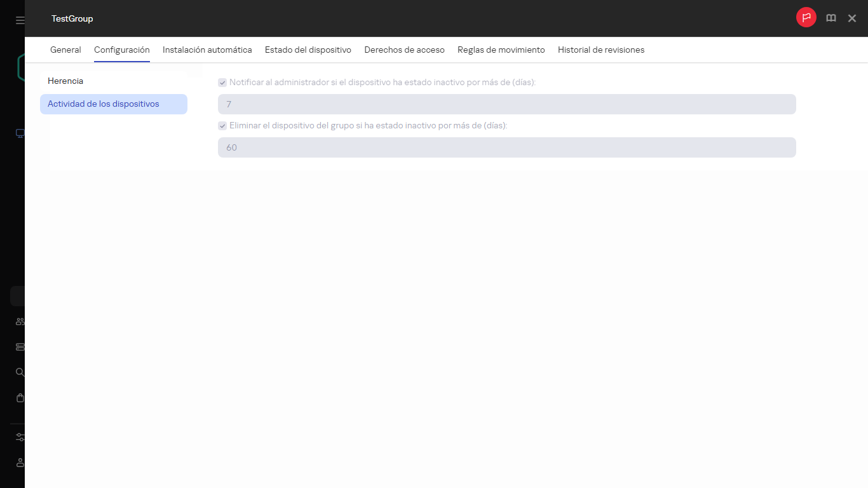Disable removing inactive devices from group
Viewport: 868px width, 488px height.
coord(222,125)
